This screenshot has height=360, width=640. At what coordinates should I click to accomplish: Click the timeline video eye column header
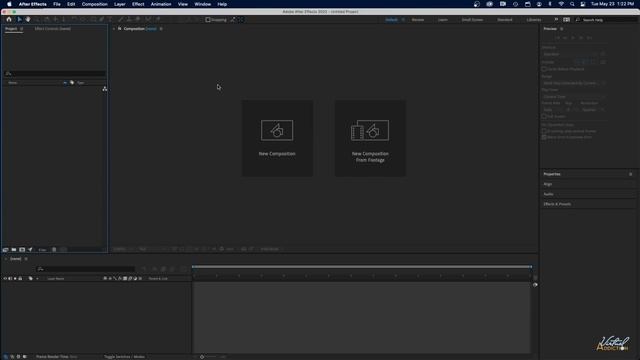coord(5,278)
